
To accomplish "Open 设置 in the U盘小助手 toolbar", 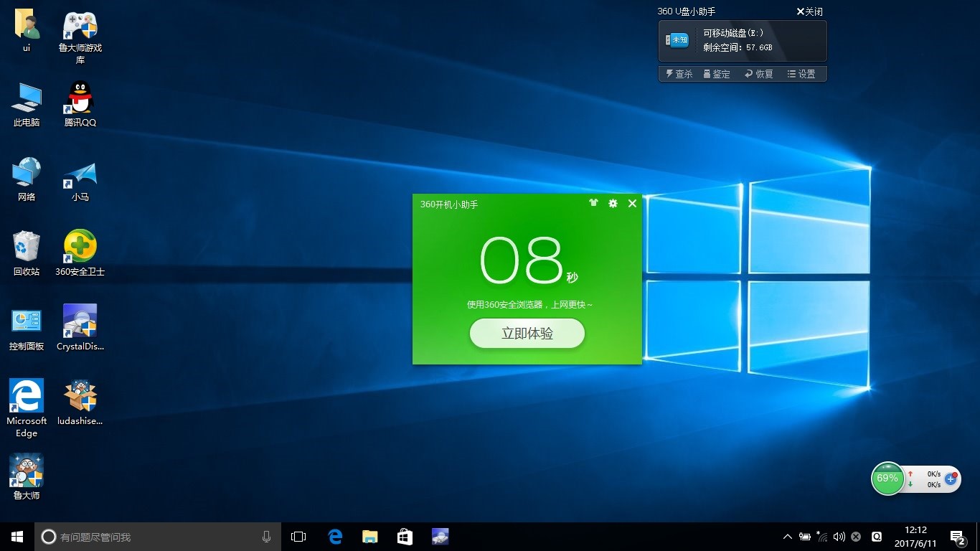I will (x=801, y=74).
